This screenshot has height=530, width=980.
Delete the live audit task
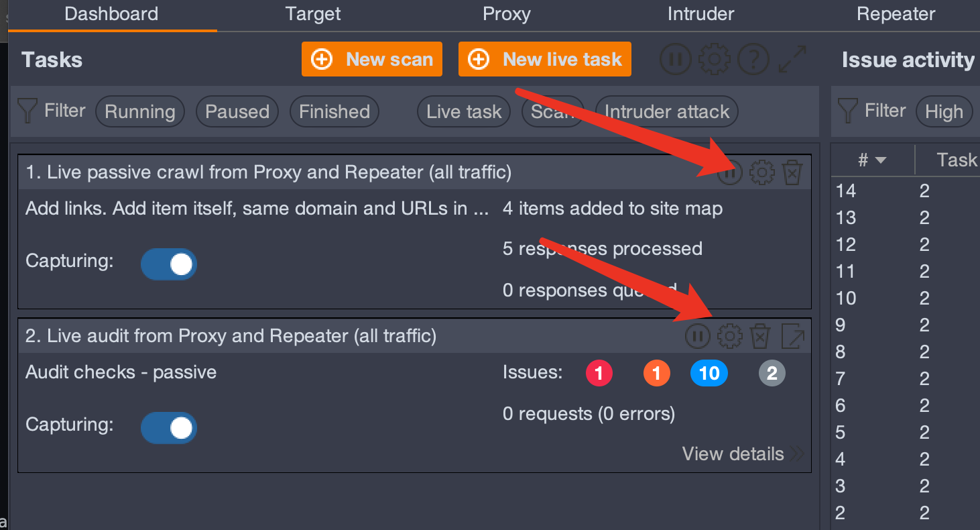point(760,335)
